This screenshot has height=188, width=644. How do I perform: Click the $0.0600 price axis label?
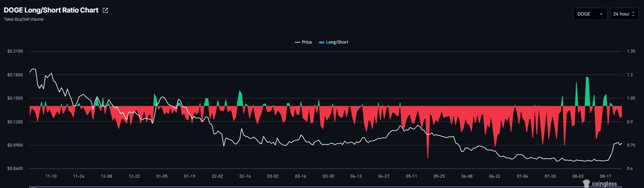coord(15,169)
